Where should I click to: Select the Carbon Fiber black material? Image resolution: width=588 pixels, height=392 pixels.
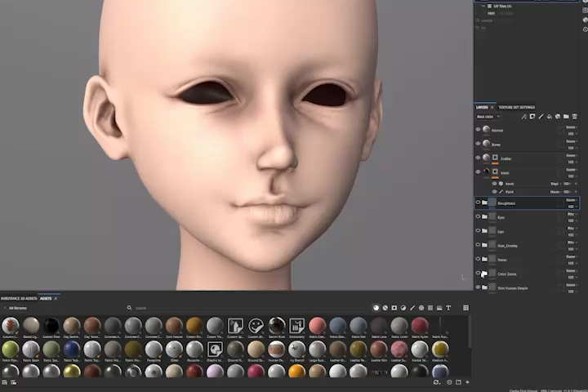51,326
